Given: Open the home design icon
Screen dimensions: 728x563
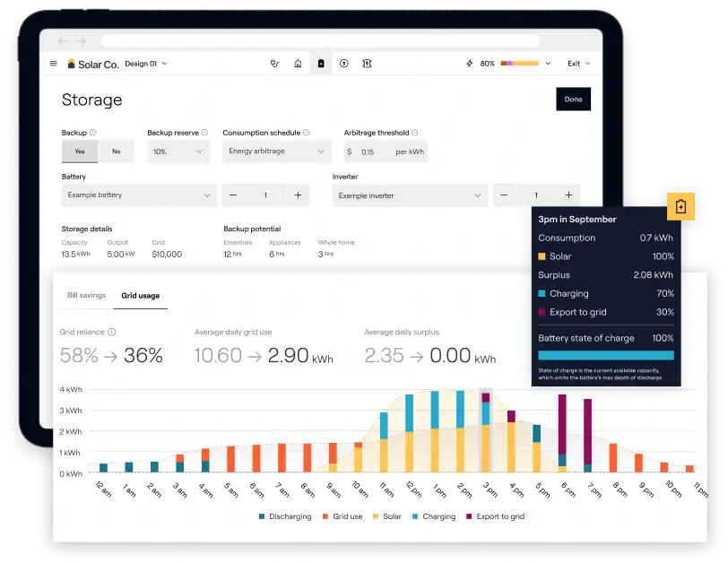Looking at the screenshot, I should [298, 64].
